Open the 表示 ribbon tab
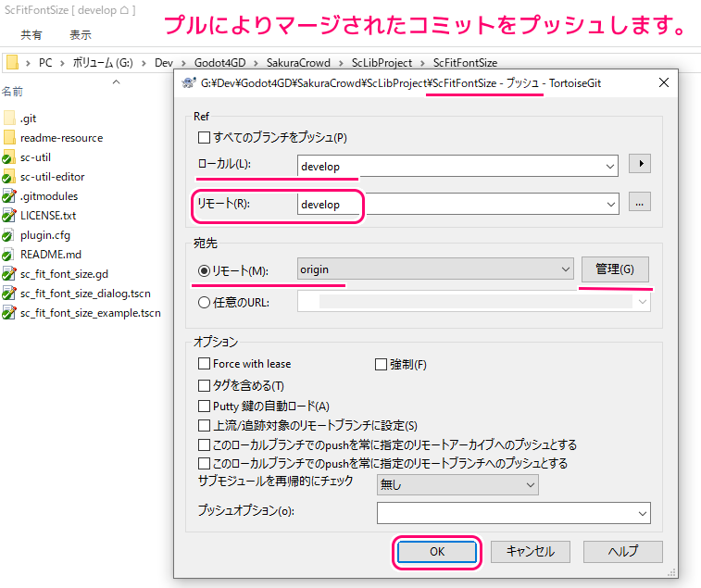The image size is (701, 588). point(81,35)
